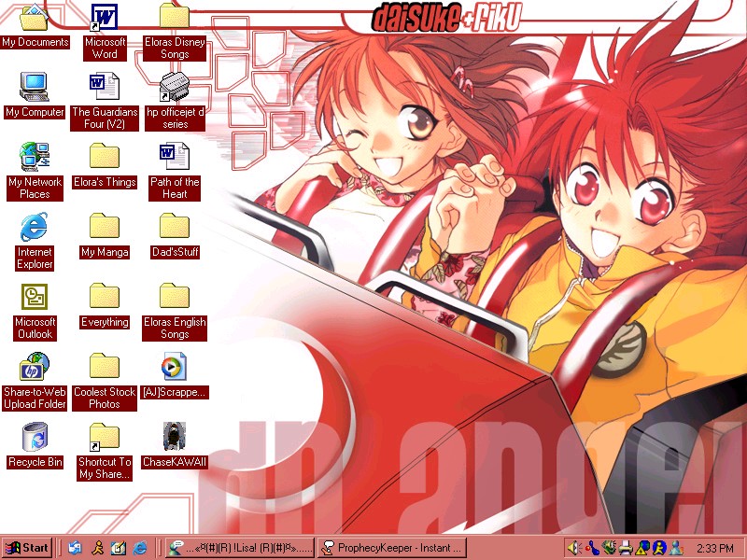Viewport: 747px width, 560px height.
Task: Launch Internet Explorer from Quick Launch
Action: pyautogui.click(x=140, y=548)
